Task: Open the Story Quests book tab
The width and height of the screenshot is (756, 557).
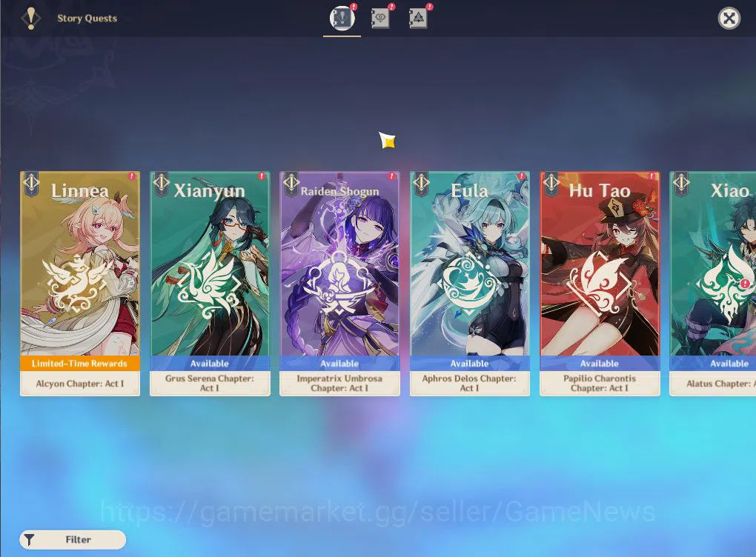Action: click(x=342, y=19)
